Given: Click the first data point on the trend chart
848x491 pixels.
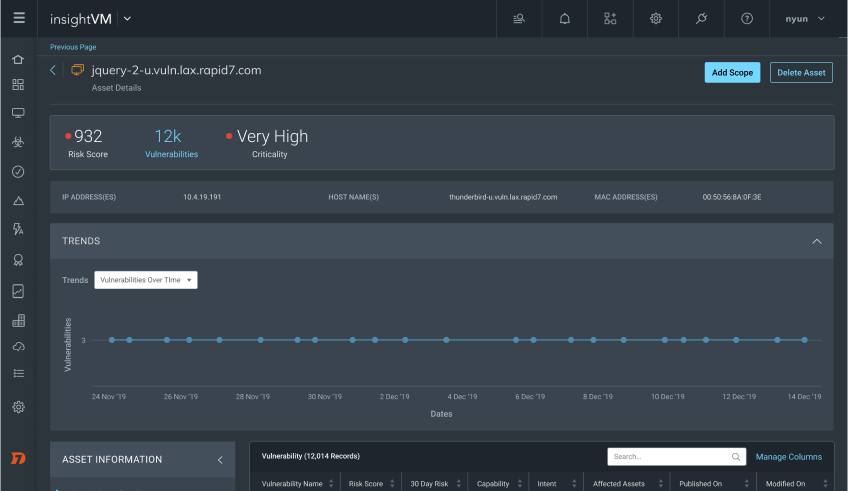Looking at the screenshot, I should coord(112,340).
